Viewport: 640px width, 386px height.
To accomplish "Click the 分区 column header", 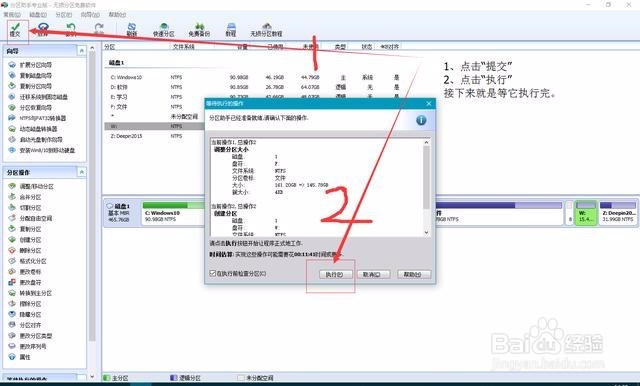I will (109, 47).
